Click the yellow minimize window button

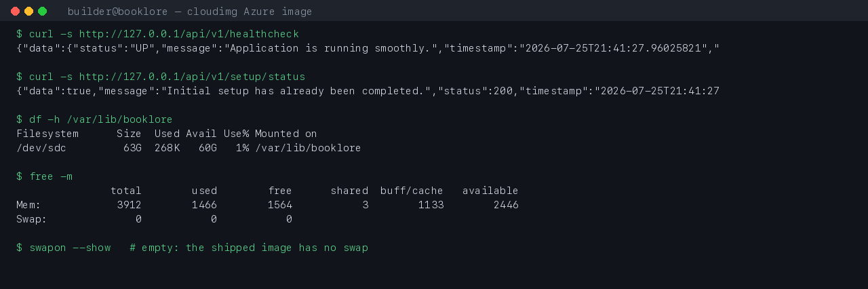pyautogui.click(x=28, y=11)
